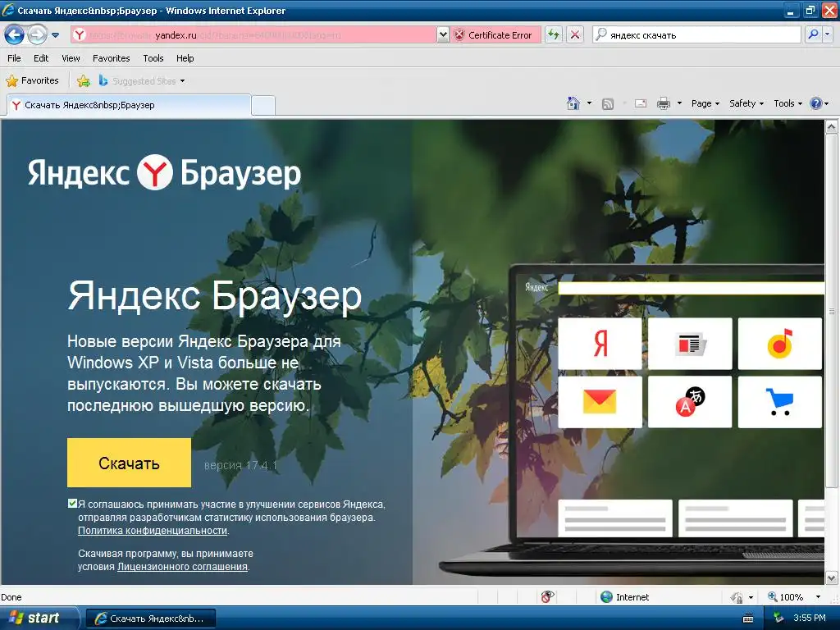Click the news tile on laptop screen

690,344
